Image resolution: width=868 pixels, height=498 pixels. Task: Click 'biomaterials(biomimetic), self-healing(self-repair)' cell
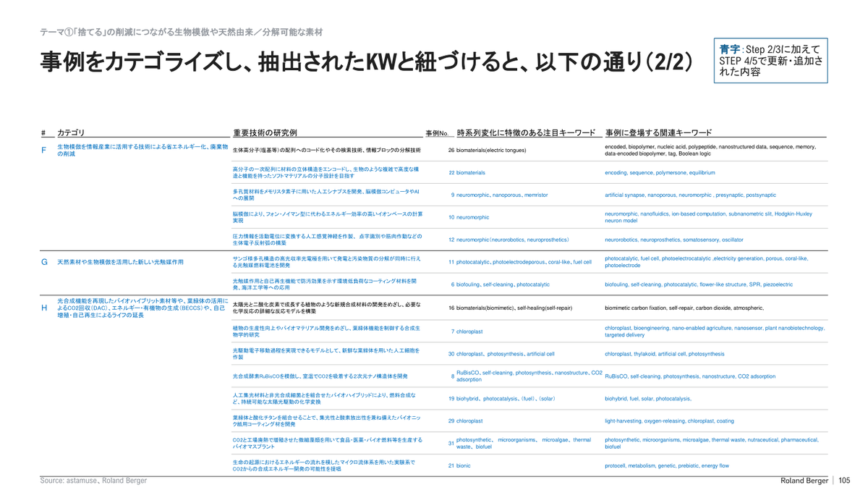514,308
